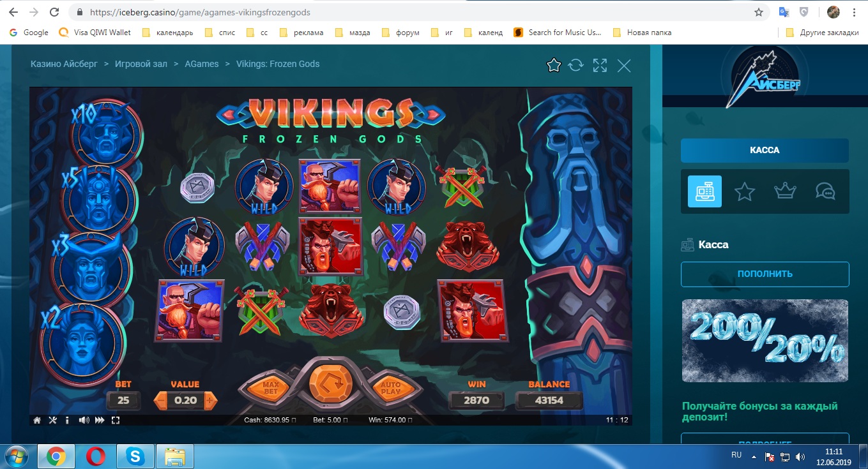
Task: Open the Chrome profile avatar
Action: [x=833, y=12]
